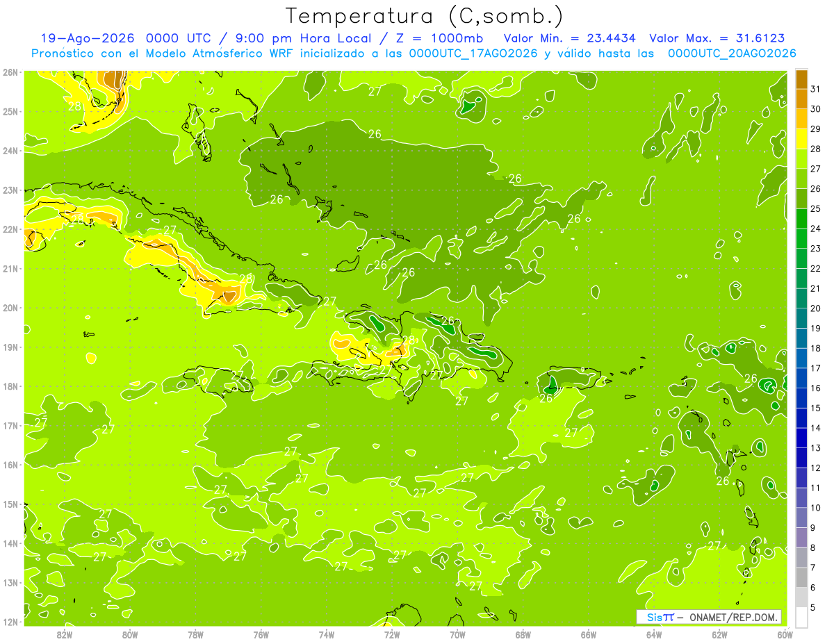The height and width of the screenshot is (644, 834).
Task: Click the "24N" latitude axis label
Action: point(10,151)
